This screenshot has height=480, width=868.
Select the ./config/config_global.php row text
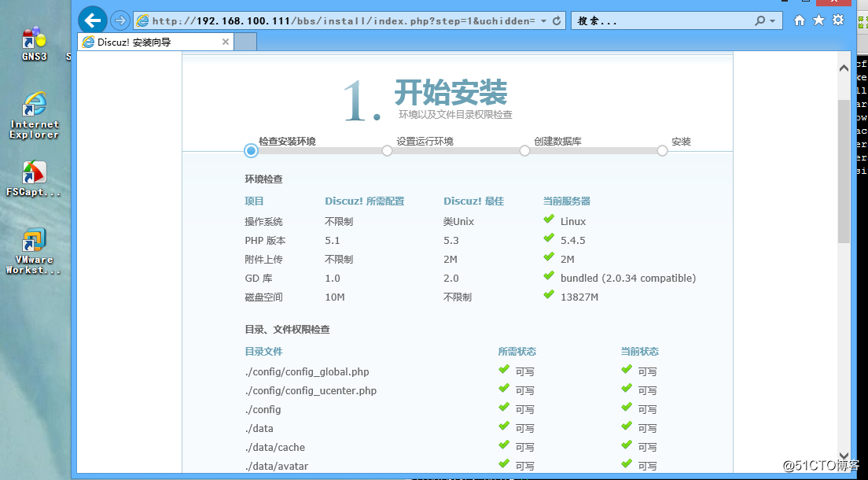point(307,372)
